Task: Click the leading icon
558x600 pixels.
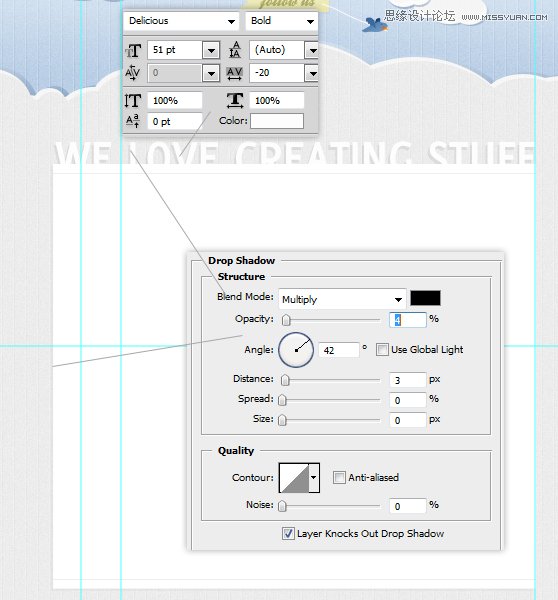Action: 235,50
